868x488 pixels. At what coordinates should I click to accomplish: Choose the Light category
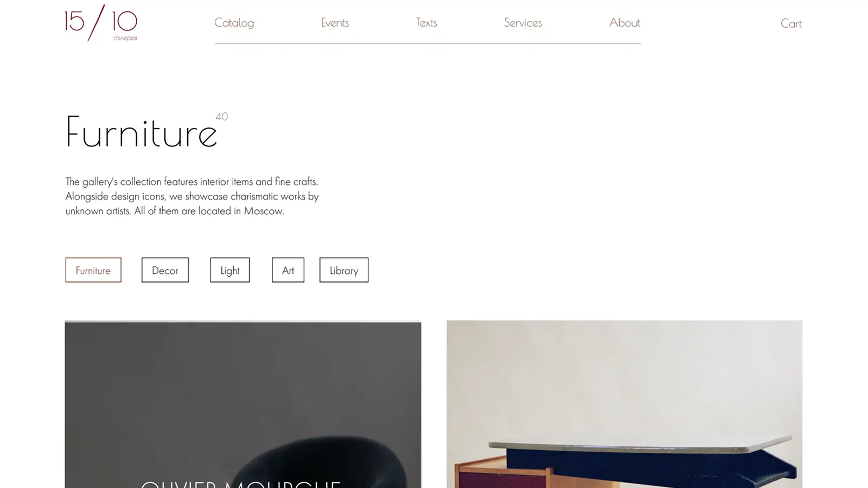pos(230,270)
